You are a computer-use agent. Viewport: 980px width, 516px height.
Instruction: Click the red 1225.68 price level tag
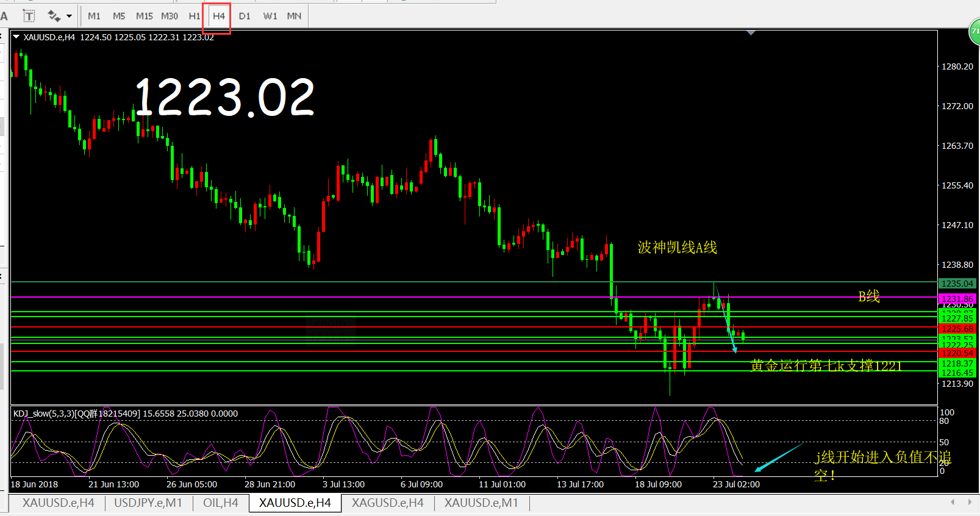tap(957, 329)
